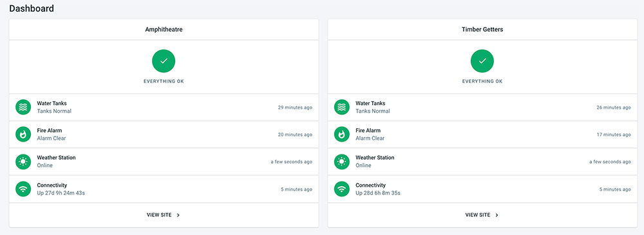
Task: Click the chevron beside Timber Getters VIEW SITE
Action: pos(497,215)
